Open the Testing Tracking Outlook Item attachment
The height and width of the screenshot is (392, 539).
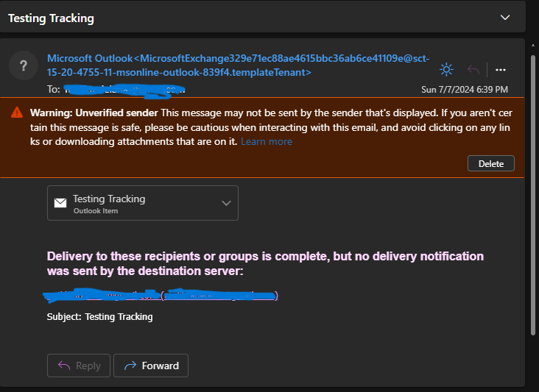(x=143, y=203)
